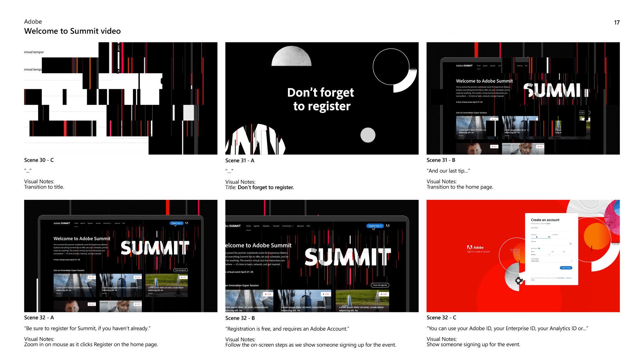Viewport: 644px width, 362px height.
Task: Click the SUMMIT wordmark in Scene 32 - B
Action: [348, 257]
